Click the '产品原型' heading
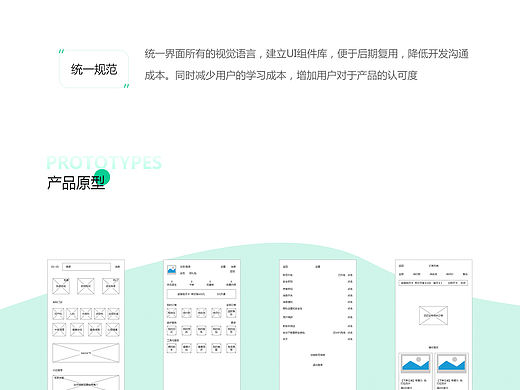Image resolution: width=520 pixels, height=390 pixels. [76, 183]
